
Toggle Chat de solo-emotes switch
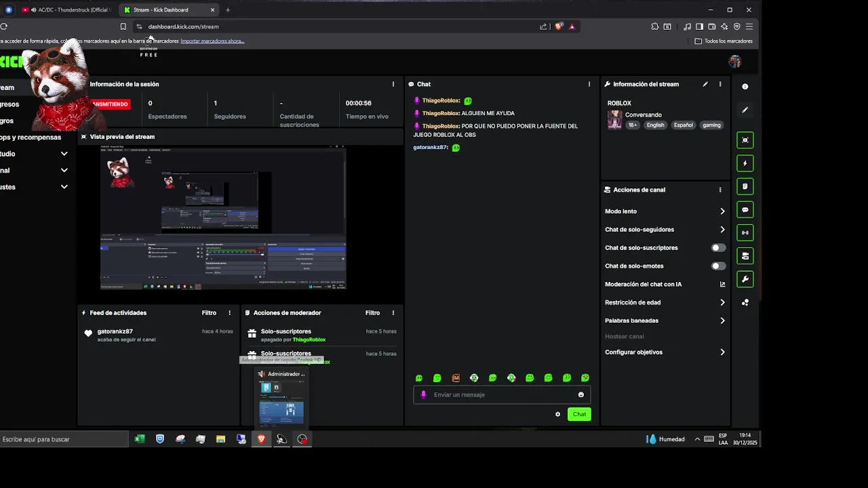pos(718,266)
